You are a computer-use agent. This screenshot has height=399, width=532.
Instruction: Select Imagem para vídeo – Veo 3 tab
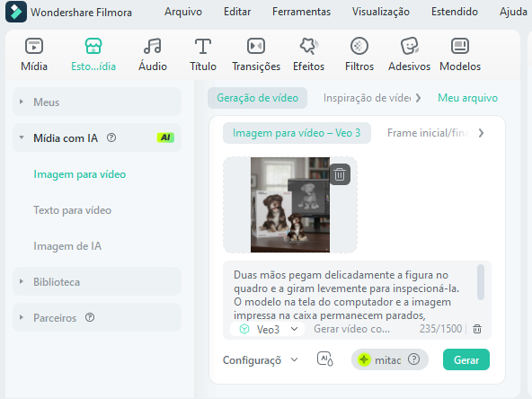(x=297, y=133)
